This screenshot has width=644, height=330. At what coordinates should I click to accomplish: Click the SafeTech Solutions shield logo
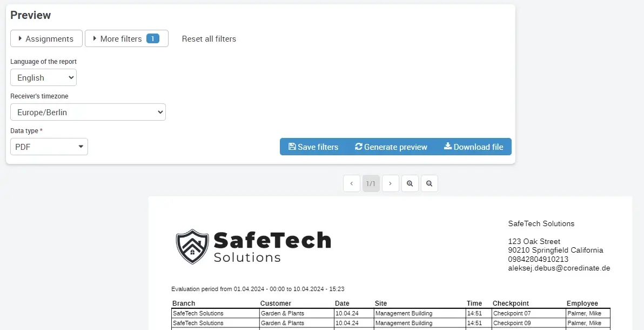192,246
